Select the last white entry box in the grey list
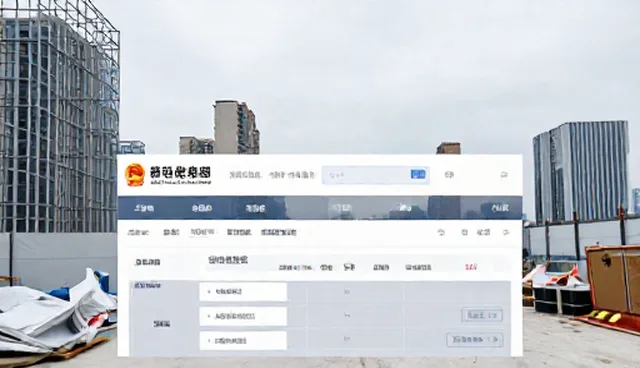The image size is (640, 368). (x=243, y=340)
